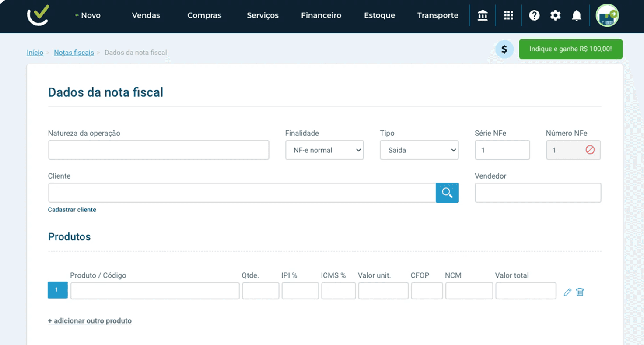Viewport: 644px width, 345px height.
Task: Focus the Qtde. field
Action: click(x=261, y=291)
